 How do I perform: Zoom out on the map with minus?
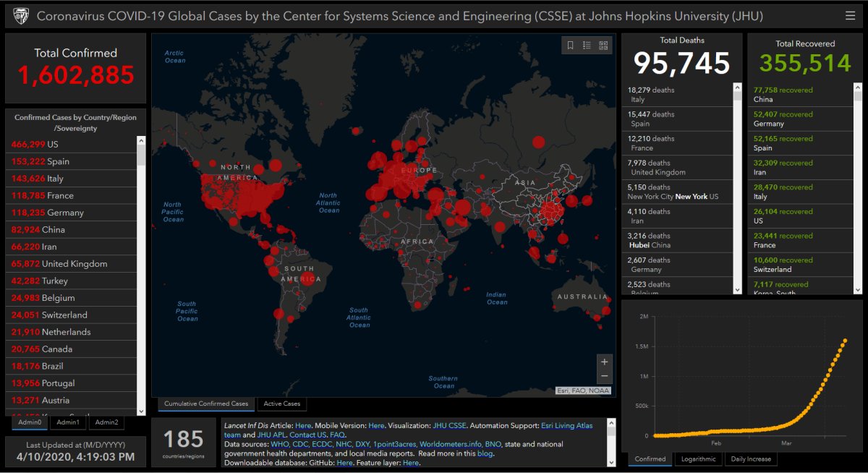(x=605, y=376)
